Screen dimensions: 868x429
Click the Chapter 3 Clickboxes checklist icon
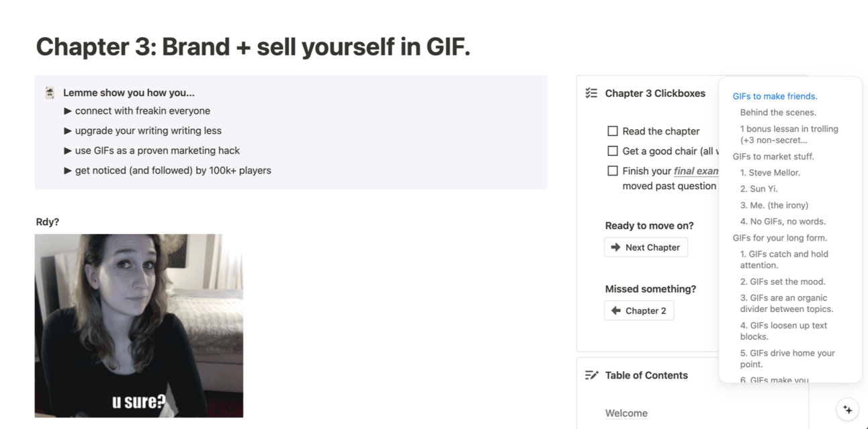pos(591,93)
